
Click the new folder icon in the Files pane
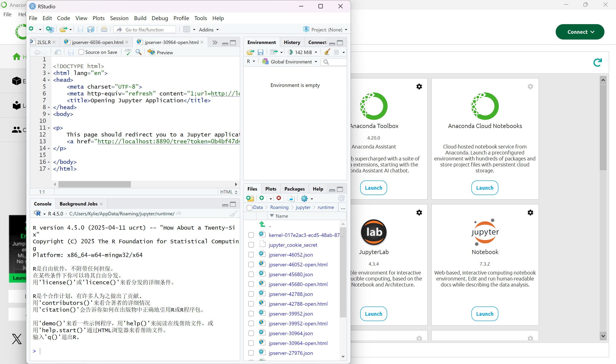coord(250,198)
